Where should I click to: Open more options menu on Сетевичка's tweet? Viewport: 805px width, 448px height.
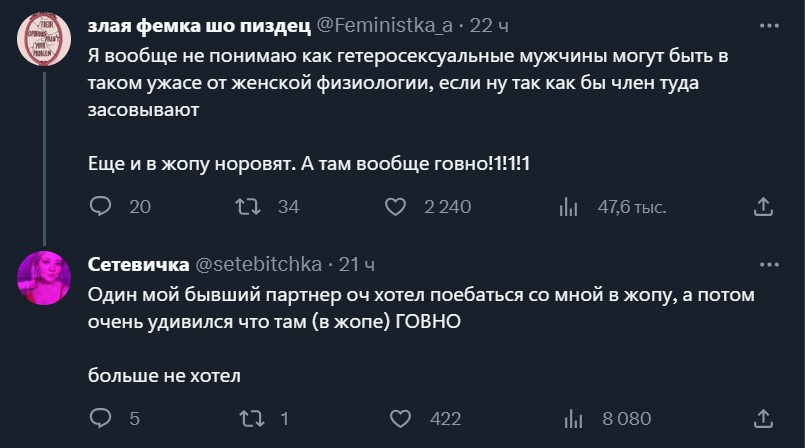(769, 265)
